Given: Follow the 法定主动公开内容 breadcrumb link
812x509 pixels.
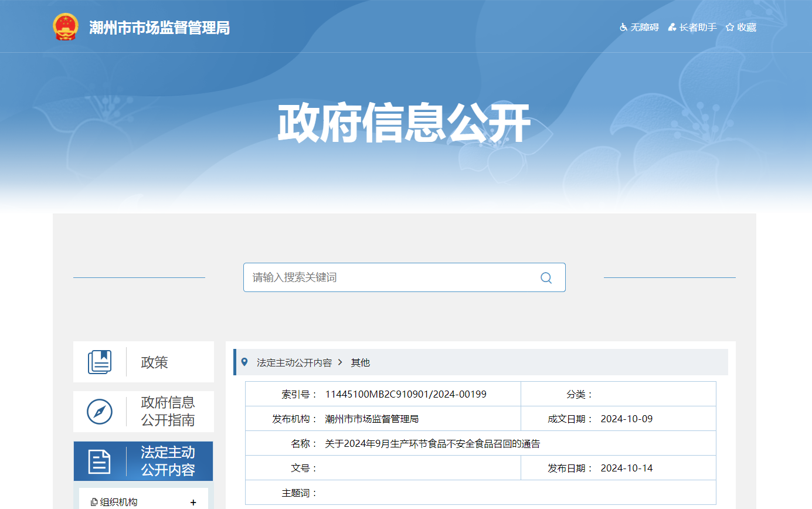Looking at the screenshot, I should coord(294,362).
